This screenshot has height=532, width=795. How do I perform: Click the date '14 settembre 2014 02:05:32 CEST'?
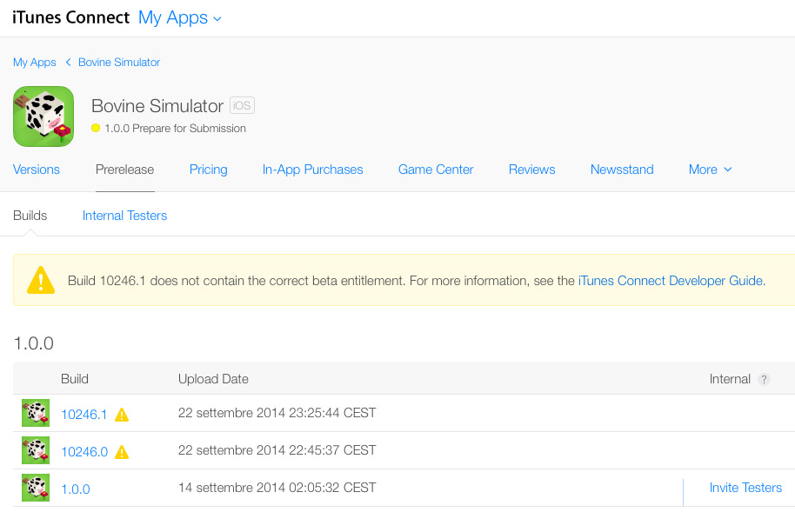pos(277,488)
